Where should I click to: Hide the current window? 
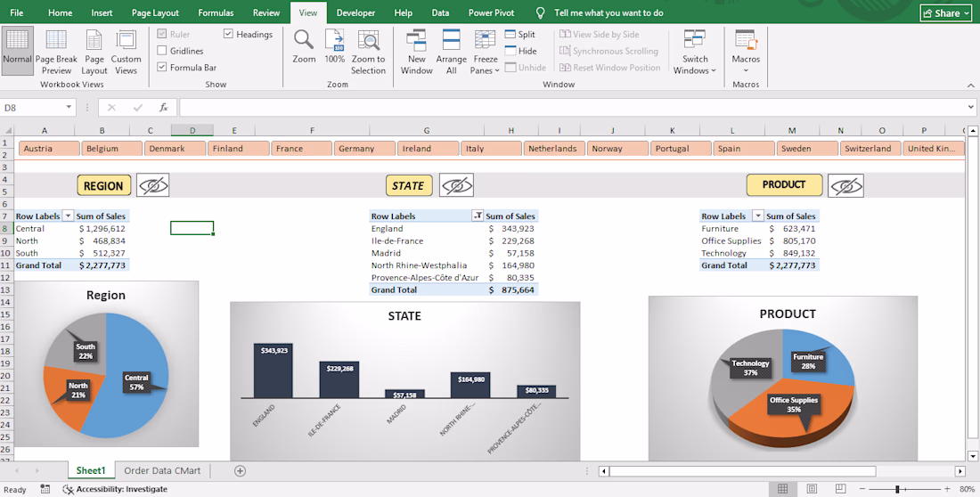pyautogui.click(x=520, y=51)
